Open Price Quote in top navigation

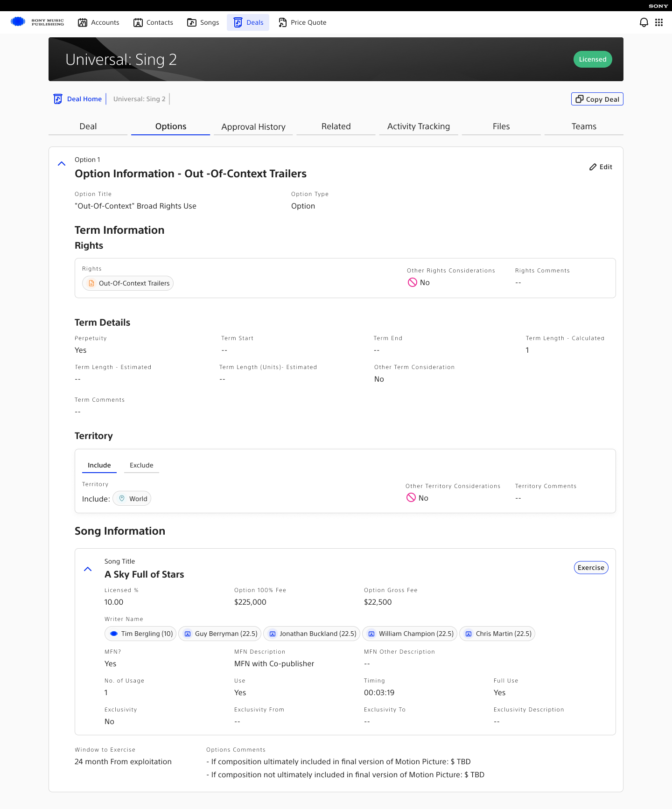point(302,22)
